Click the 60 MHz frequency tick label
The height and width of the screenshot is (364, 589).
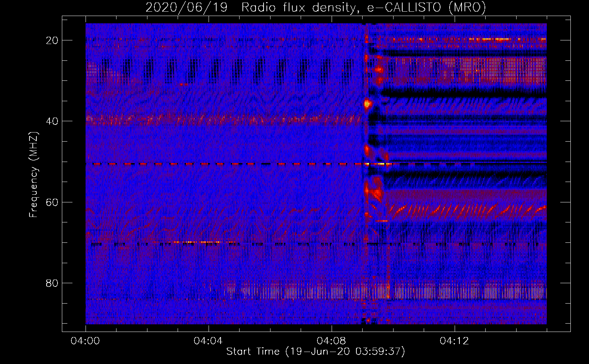pos(52,202)
